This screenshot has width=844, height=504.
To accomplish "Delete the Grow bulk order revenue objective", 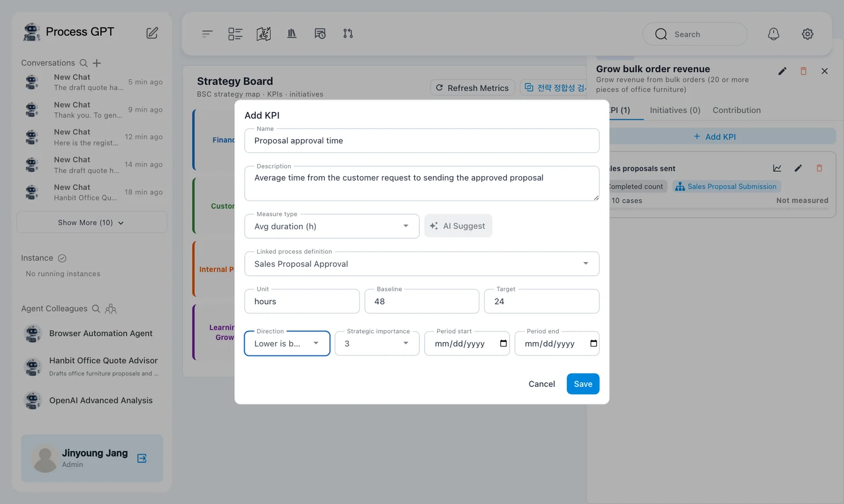I will point(803,71).
